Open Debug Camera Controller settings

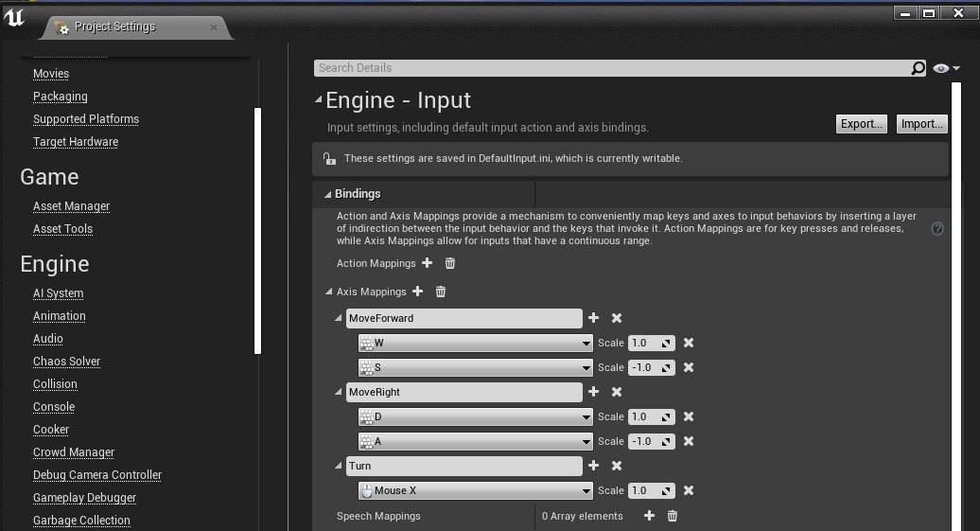point(97,475)
